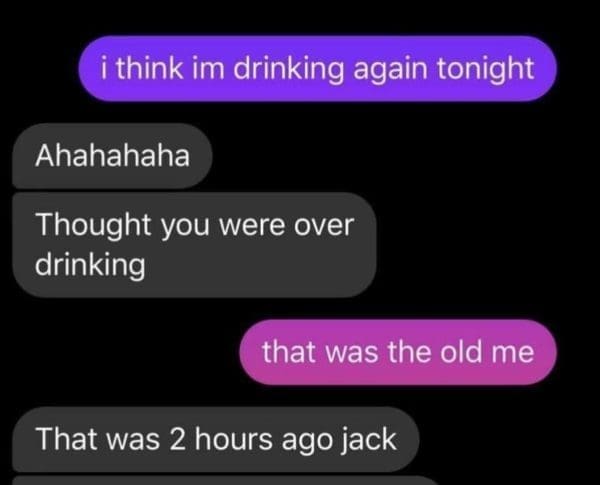
Task: Tap the 'That was 2 hours ago jack' message
Action: click(x=216, y=439)
